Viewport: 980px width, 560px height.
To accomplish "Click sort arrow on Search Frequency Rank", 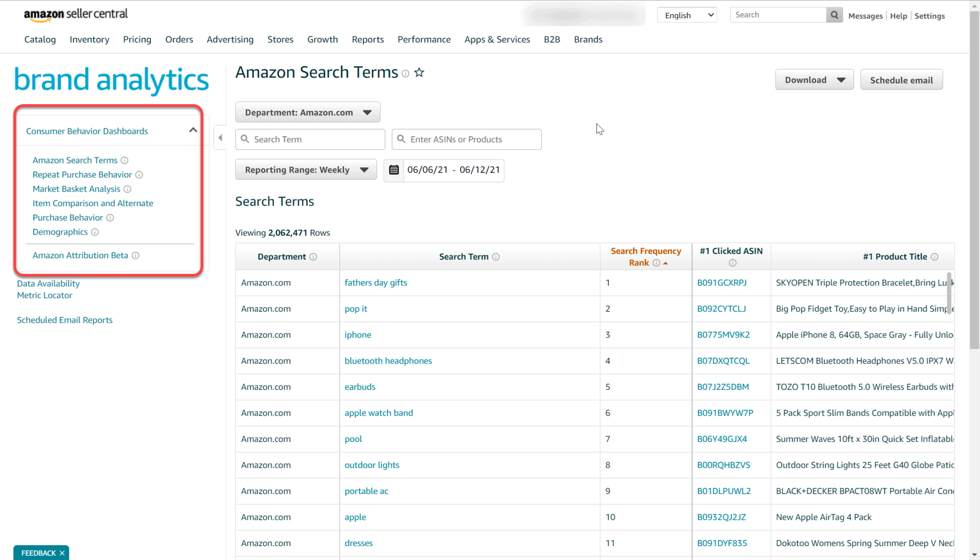I will (666, 263).
